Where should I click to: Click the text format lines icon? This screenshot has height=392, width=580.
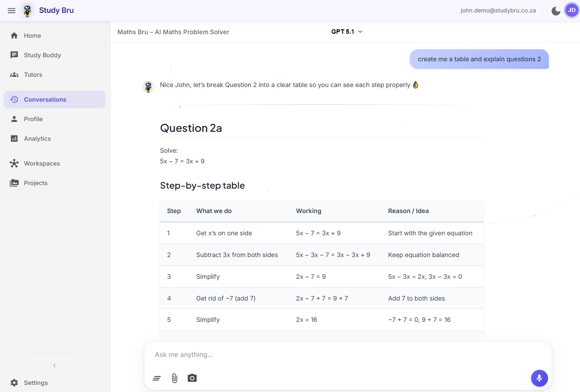(156, 378)
